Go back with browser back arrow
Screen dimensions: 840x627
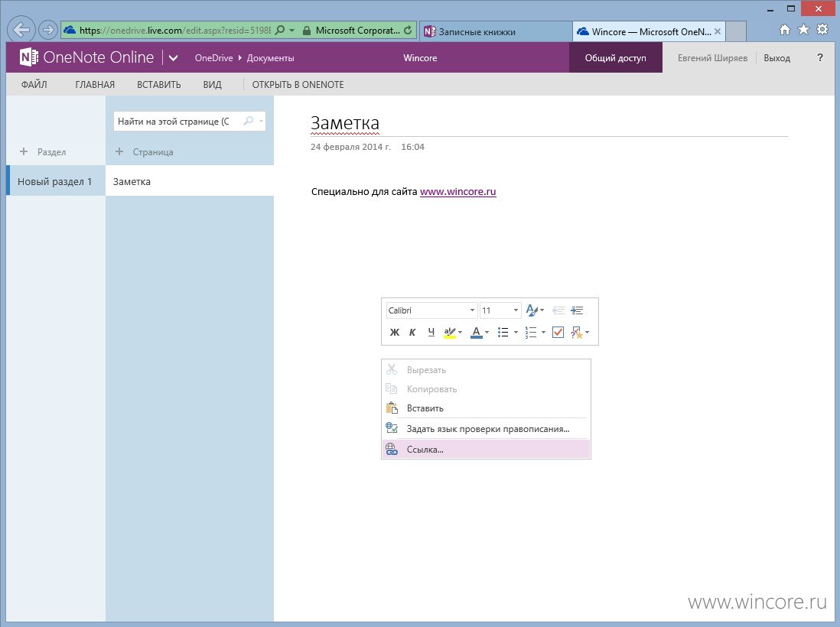[x=21, y=30]
